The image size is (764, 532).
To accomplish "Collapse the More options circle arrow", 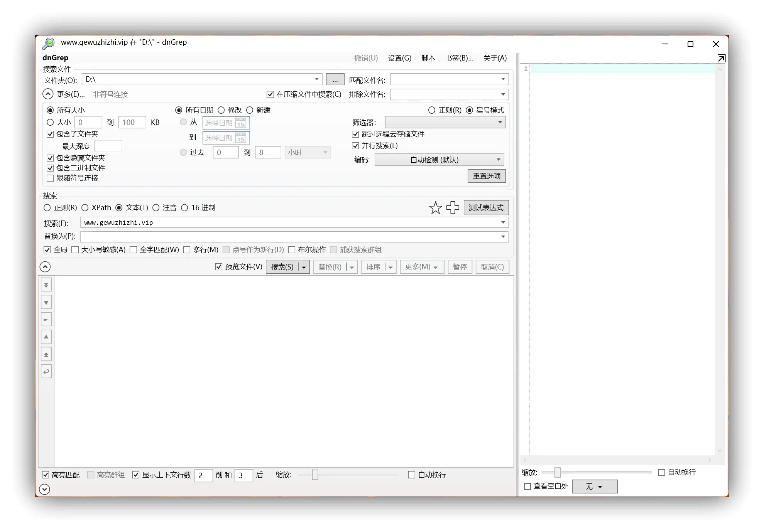I will 48,94.
